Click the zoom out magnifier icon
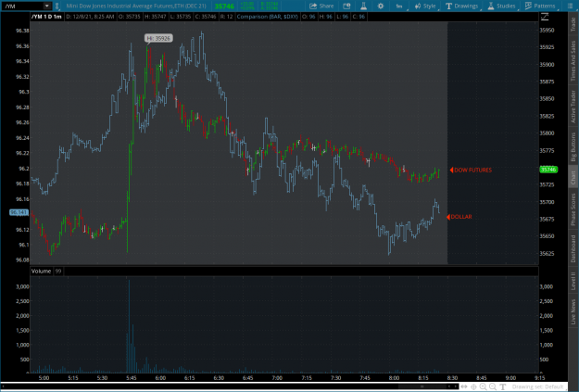This screenshot has width=579, height=392. tap(493, 386)
